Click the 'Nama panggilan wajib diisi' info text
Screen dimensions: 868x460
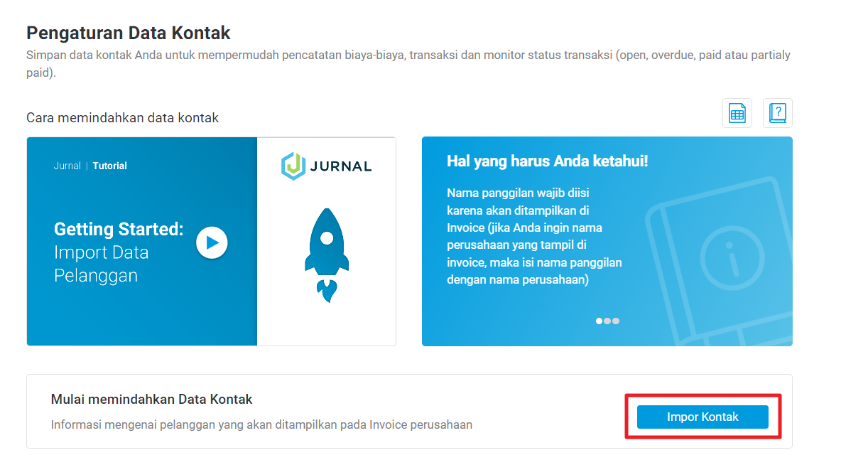point(534,237)
